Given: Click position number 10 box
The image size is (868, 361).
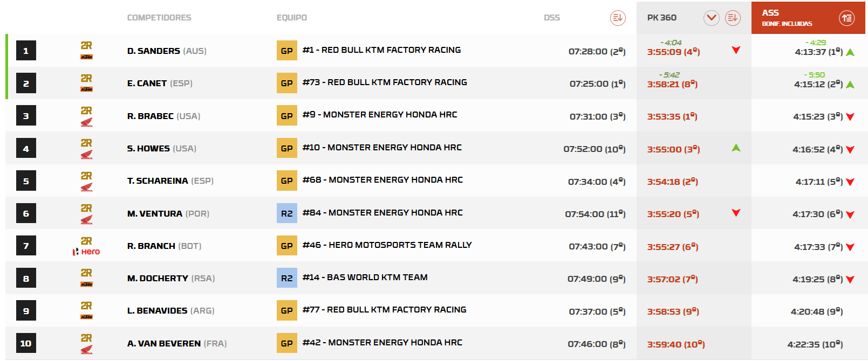Looking at the screenshot, I should (x=26, y=343).
